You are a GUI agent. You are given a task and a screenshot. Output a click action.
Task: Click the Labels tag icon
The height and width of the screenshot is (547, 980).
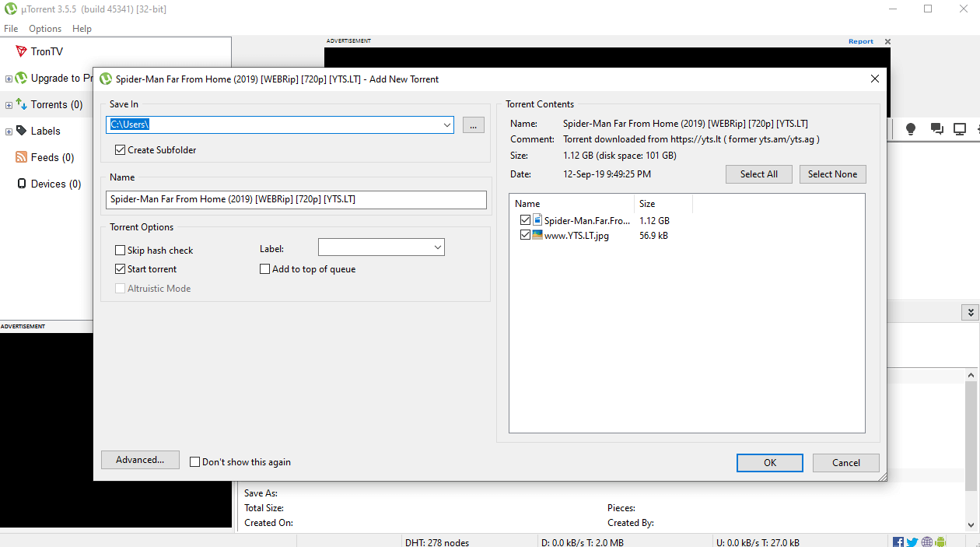[22, 131]
